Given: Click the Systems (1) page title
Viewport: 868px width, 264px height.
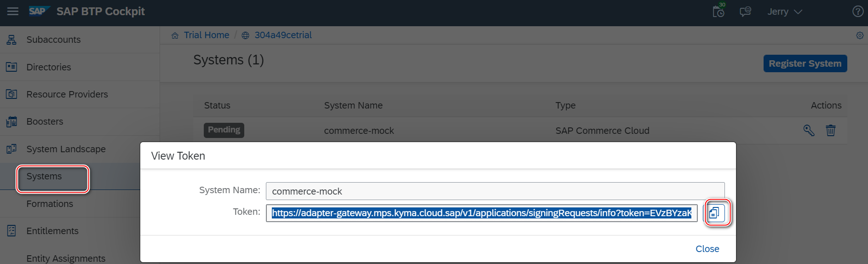Looking at the screenshot, I should [x=229, y=60].
